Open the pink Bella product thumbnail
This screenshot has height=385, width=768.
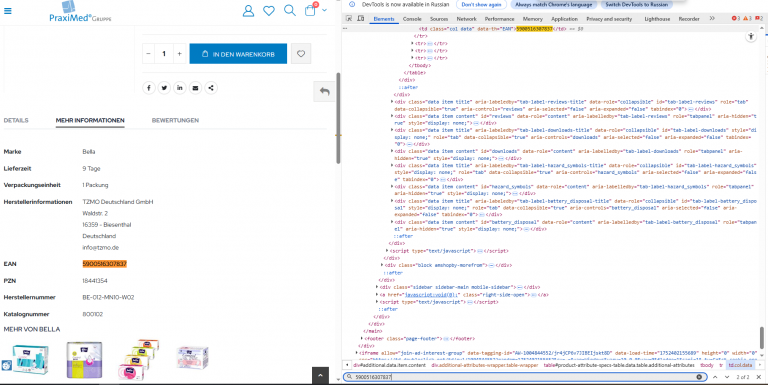point(192,358)
